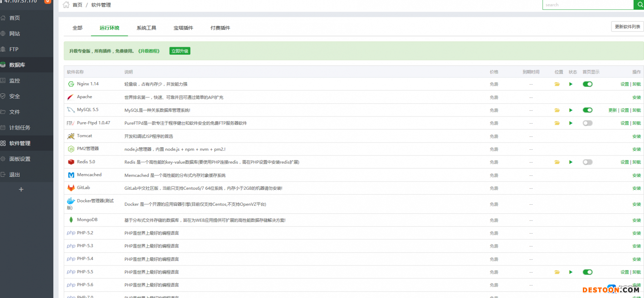Click the Apache feather logo icon
The width and height of the screenshot is (644, 298).
(71, 97)
